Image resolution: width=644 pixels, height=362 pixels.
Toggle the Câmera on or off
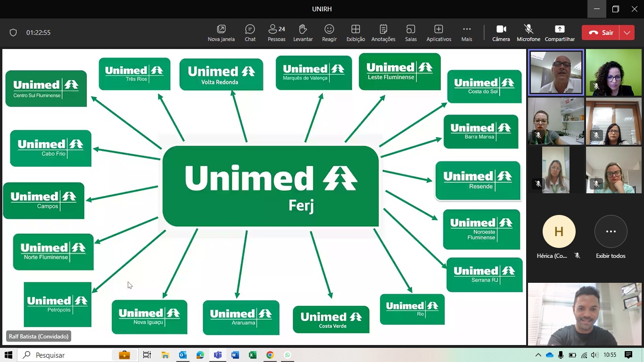pyautogui.click(x=501, y=33)
